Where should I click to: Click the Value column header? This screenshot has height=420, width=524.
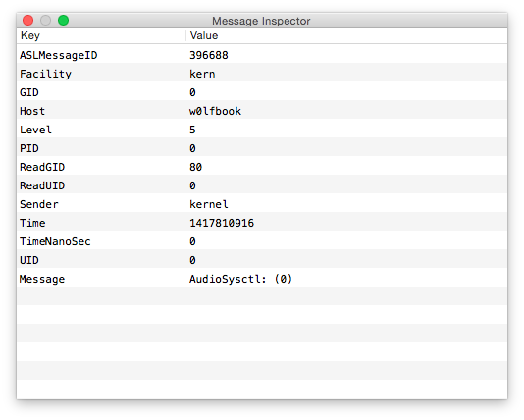click(346, 35)
